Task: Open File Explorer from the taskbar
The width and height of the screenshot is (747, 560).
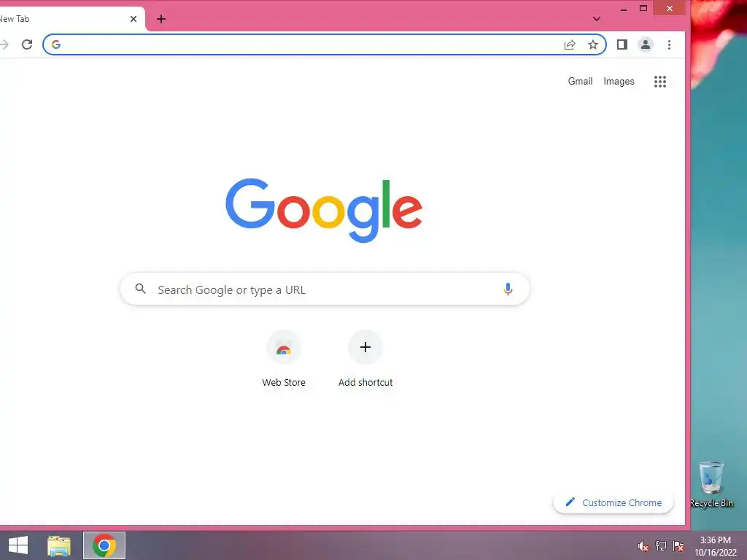Action: tap(59, 545)
